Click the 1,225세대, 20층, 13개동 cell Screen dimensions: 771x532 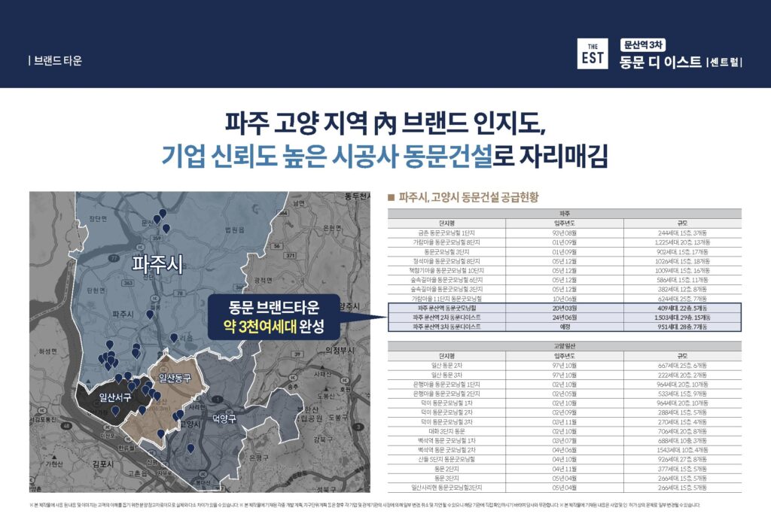tap(682, 242)
